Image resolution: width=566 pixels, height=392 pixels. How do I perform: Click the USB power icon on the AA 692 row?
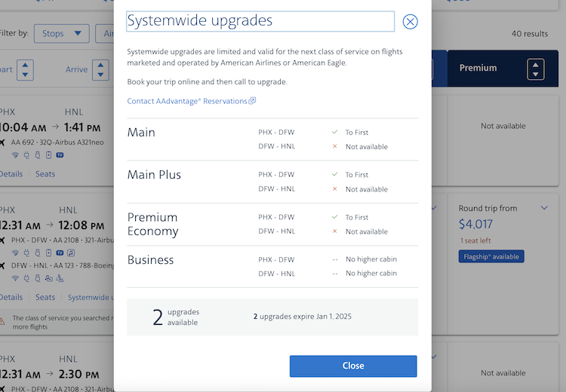click(x=38, y=155)
